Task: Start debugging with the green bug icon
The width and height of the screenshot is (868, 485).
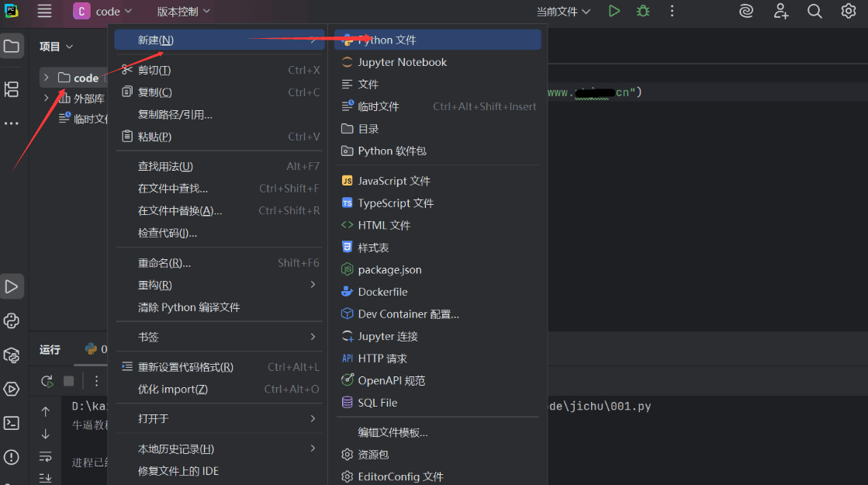Action: pyautogui.click(x=642, y=11)
